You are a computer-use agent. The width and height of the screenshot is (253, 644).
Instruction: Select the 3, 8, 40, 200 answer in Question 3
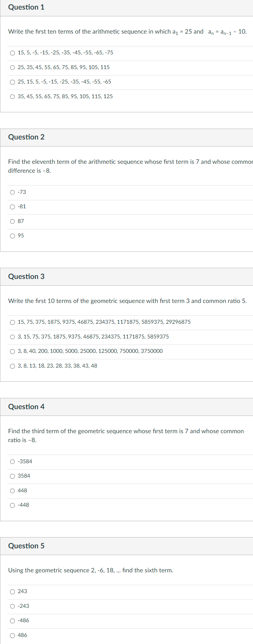pos(12,351)
